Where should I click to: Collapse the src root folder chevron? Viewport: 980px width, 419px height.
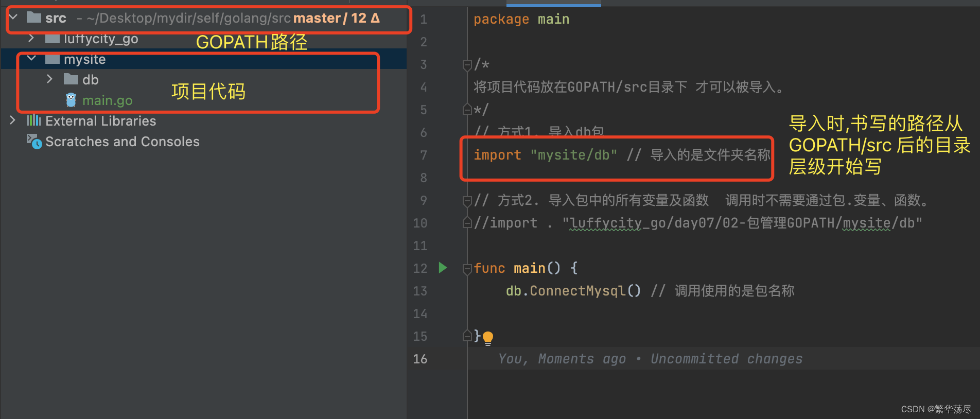coord(13,18)
